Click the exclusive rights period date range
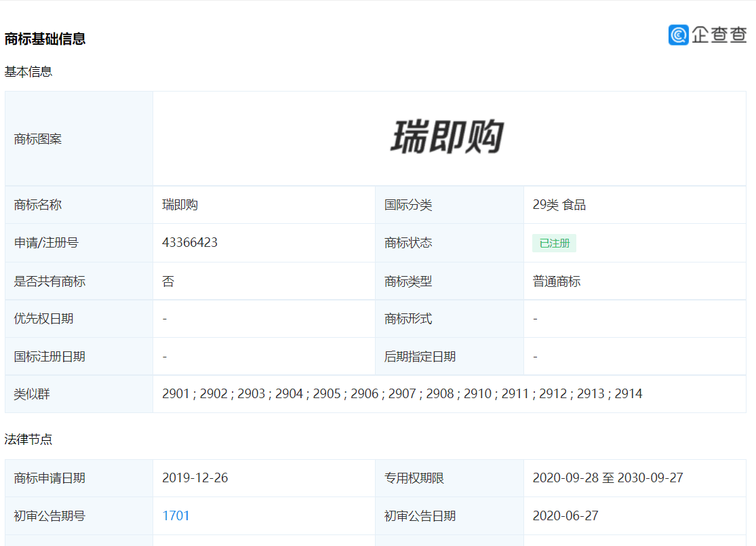The height and width of the screenshot is (546, 756). 608,478
